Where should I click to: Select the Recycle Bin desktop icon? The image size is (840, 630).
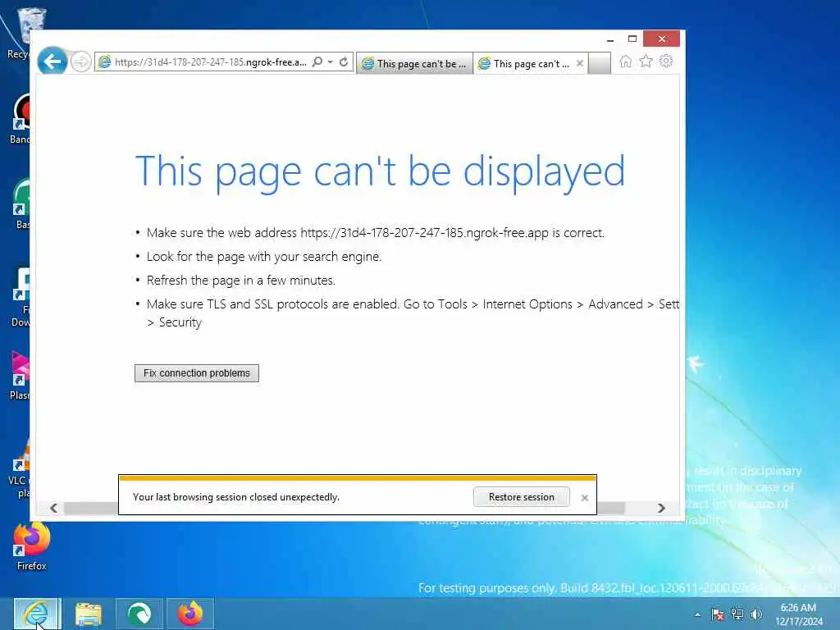point(21,33)
